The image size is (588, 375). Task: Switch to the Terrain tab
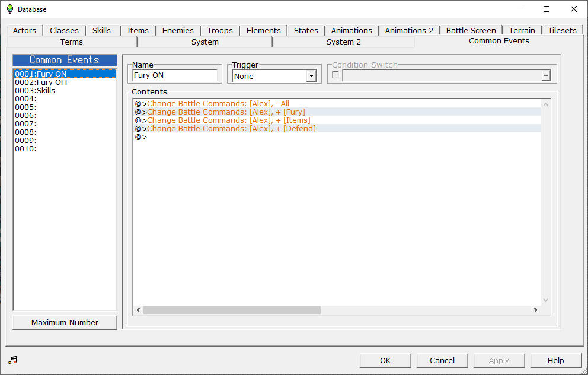coord(522,30)
